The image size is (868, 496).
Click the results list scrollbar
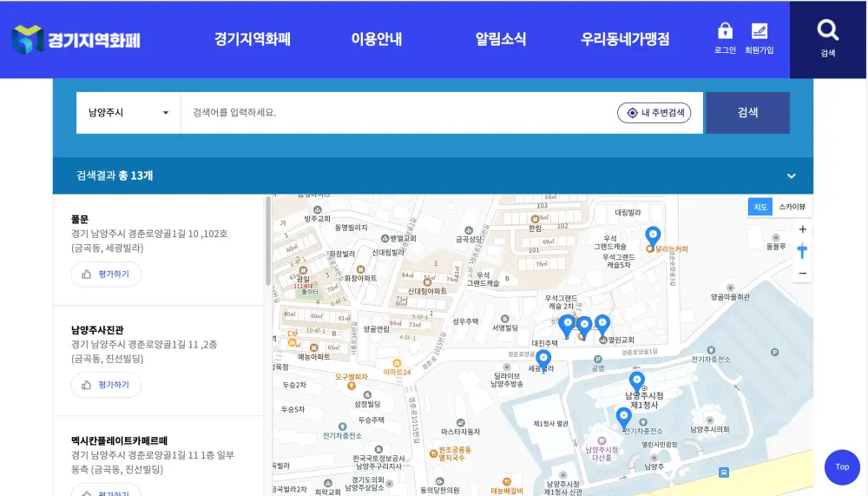coord(268,241)
